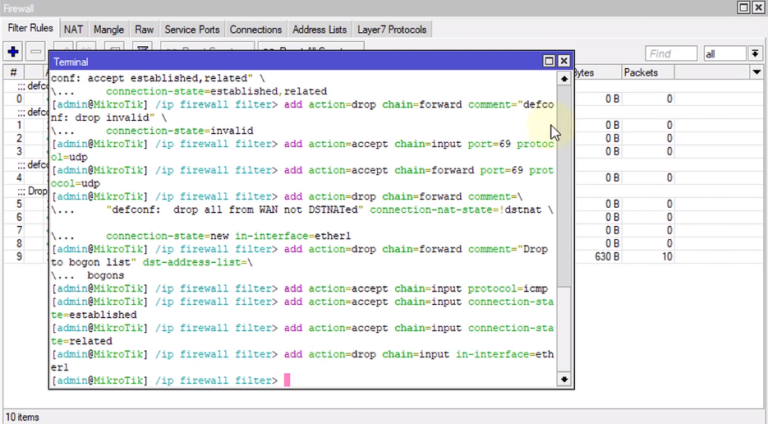Close the Terminal window
768x424 pixels.
(564, 61)
